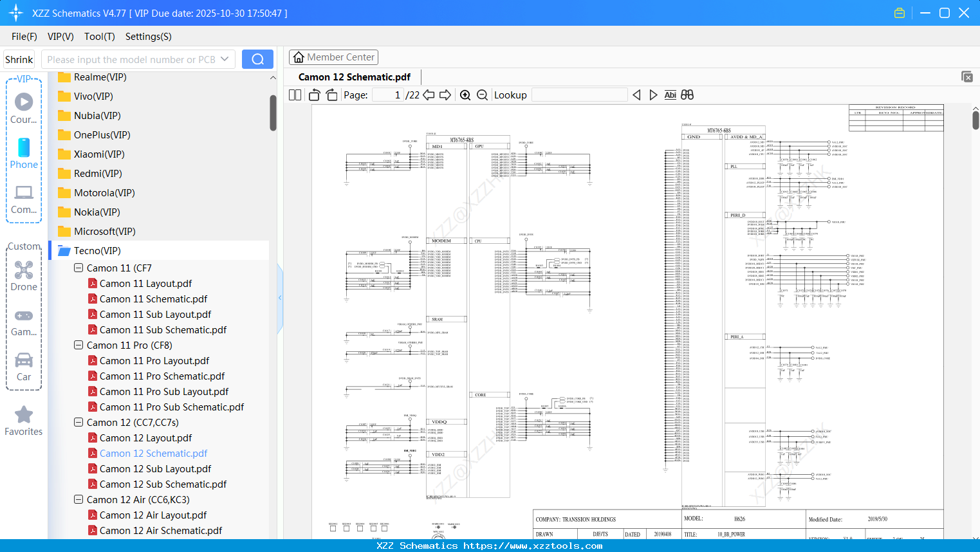Collapse the Camon 11 (CF7 group
The image size is (980, 552).
pyautogui.click(x=78, y=268)
